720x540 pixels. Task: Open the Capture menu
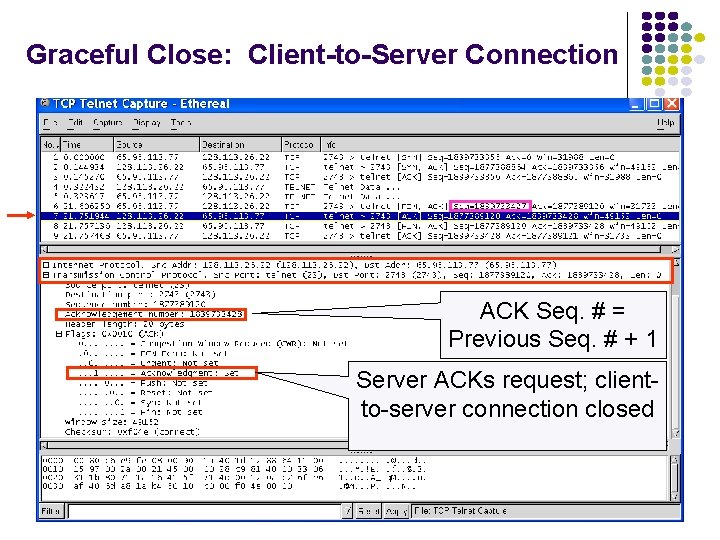[x=107, y=123]
